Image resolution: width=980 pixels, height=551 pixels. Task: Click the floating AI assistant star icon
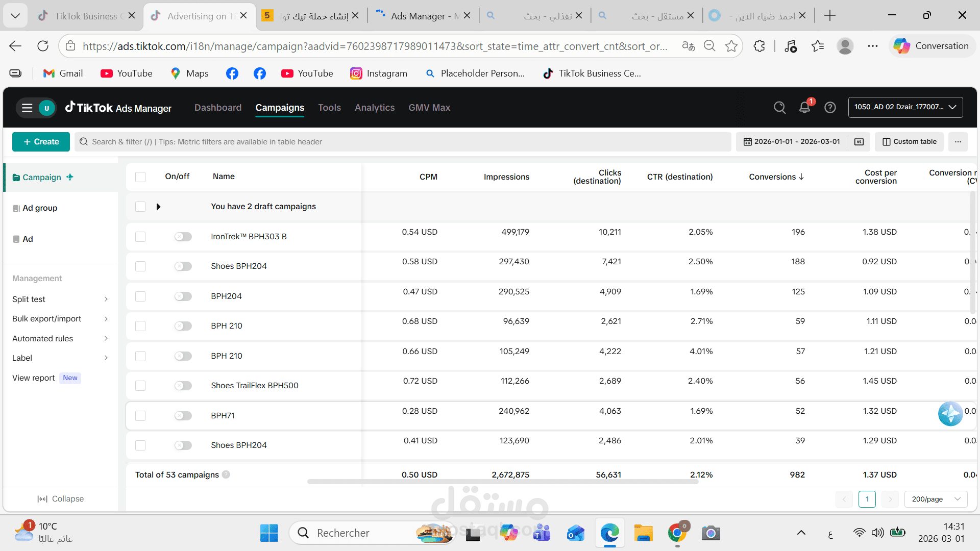click(950, 413)
